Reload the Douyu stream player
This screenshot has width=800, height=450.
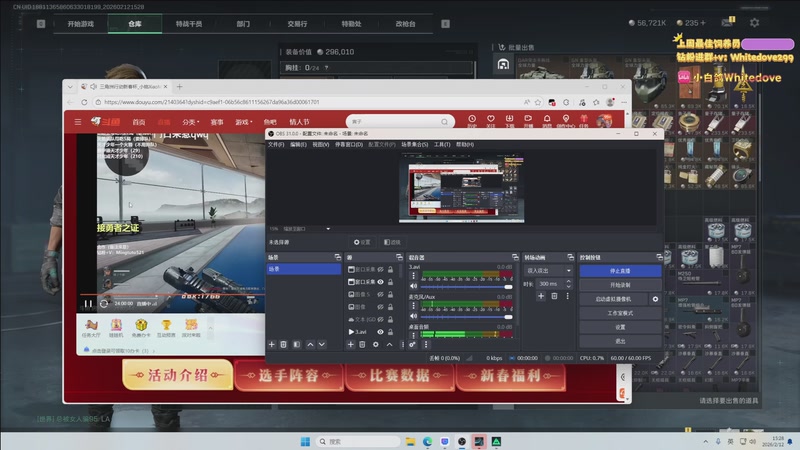(104, 304)
